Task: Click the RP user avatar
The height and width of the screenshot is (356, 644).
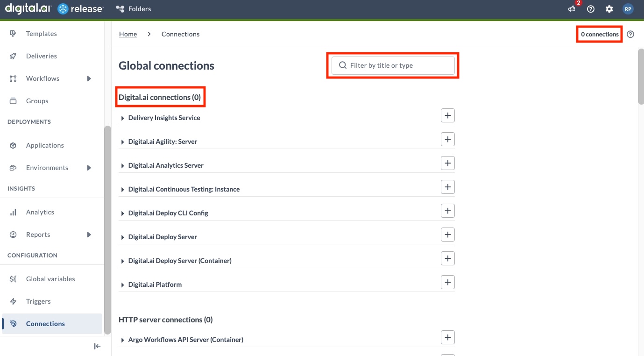Action: pyautogui.click(x=628, y=9)
